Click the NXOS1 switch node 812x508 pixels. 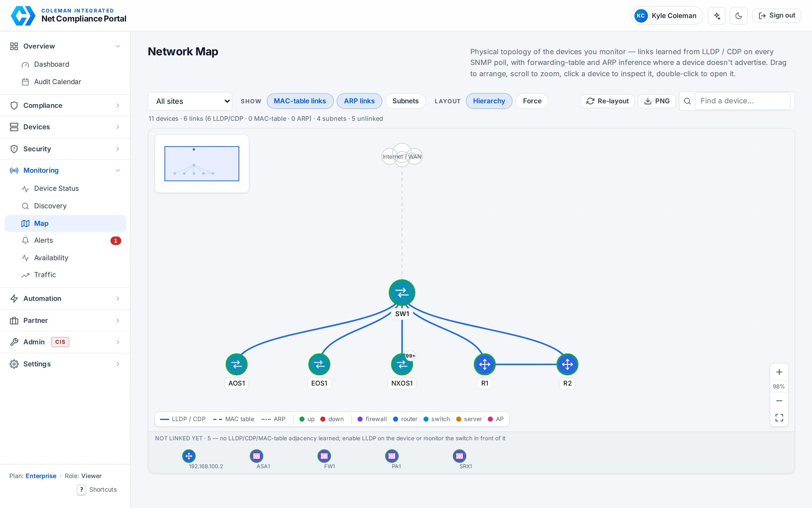(402, 364)
